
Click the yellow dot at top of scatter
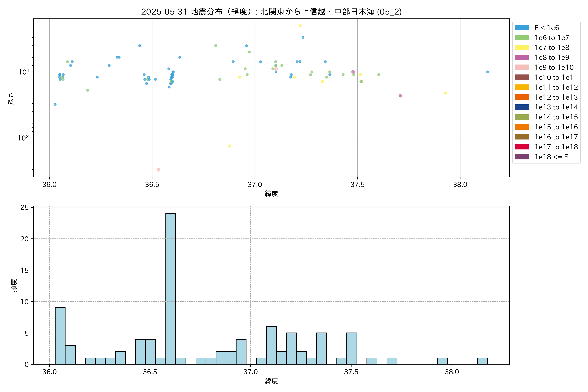click(300, 26)
